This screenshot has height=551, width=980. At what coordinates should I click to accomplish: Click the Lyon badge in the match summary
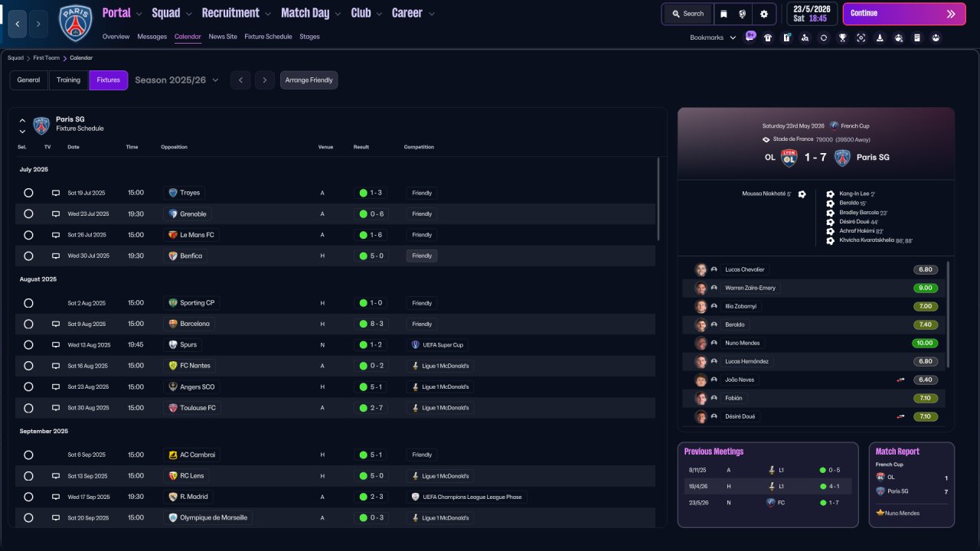point(789,158)
